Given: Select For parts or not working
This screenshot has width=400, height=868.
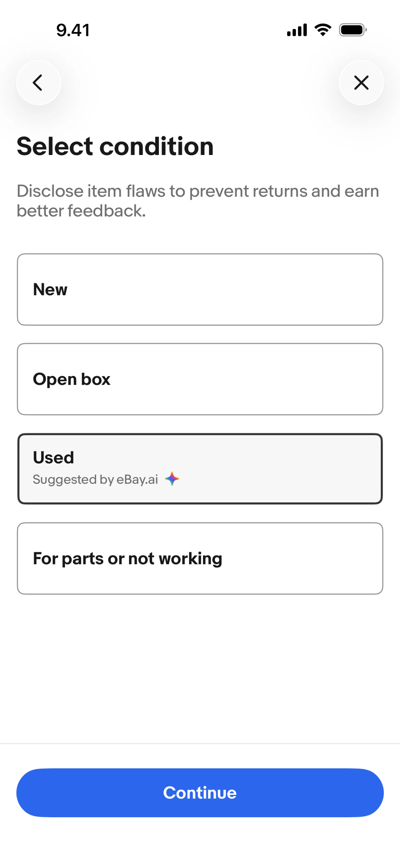Looking at the screenshot, I should (x=200, y=558).
